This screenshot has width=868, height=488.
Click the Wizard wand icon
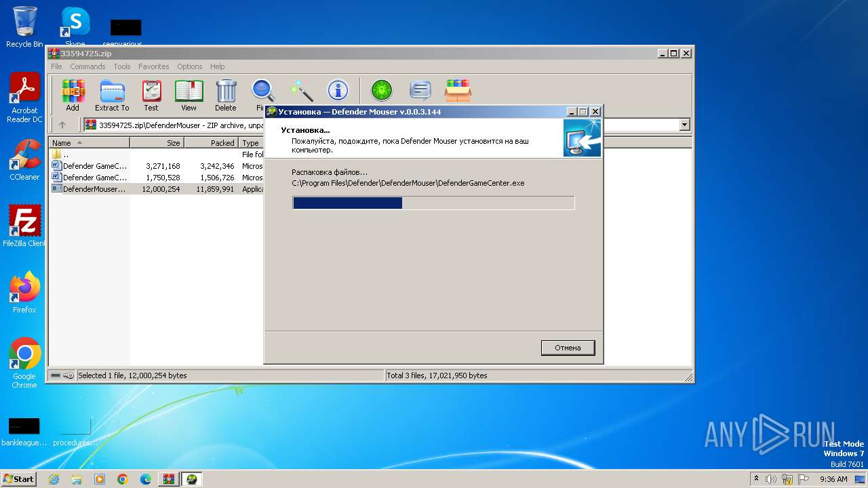point(300,90)
